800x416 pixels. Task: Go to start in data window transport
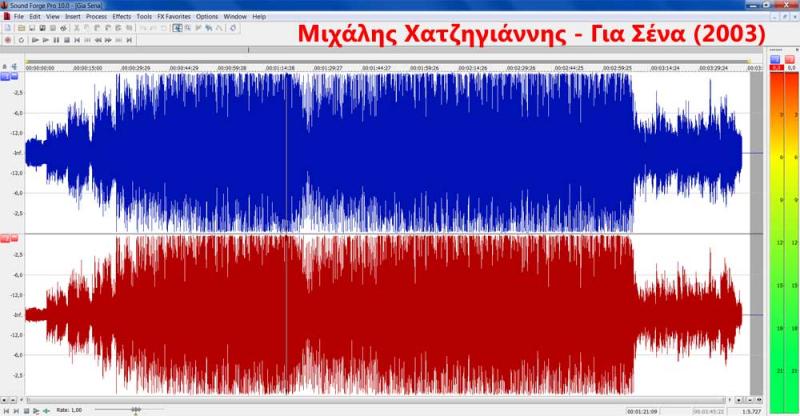coord(6,411)
